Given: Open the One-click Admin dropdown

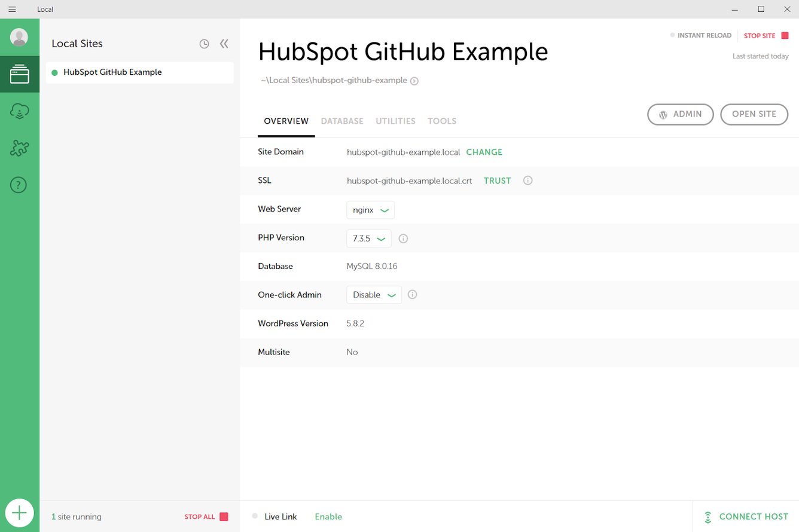Looking at the screenshot, I should (374, 294).
